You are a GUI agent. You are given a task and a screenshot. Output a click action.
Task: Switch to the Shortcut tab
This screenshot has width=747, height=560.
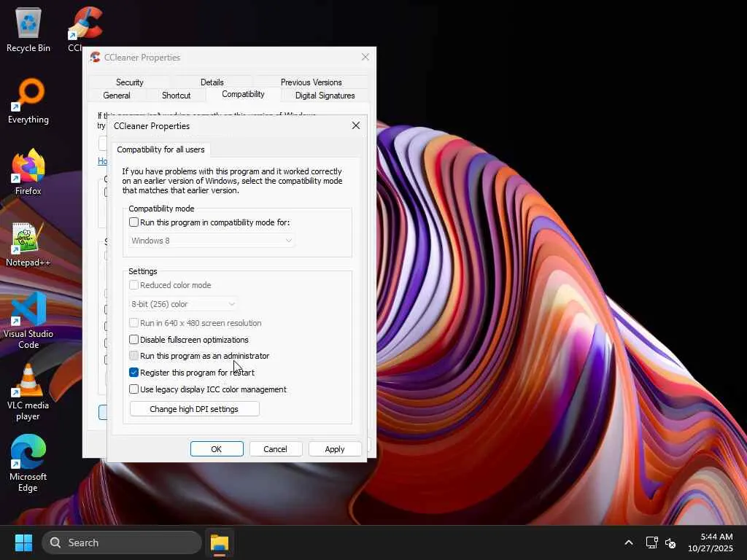[x=177, y=96]
